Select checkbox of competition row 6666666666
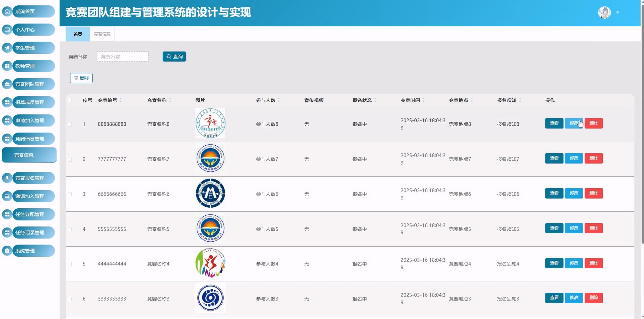The height and width of the screenshot is (319, 644). [x=70, y=194]
